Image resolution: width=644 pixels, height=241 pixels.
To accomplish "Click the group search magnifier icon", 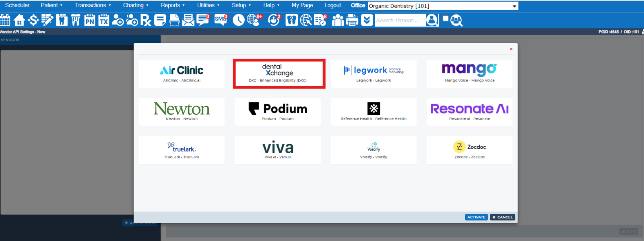I will [x=456, y=20].
